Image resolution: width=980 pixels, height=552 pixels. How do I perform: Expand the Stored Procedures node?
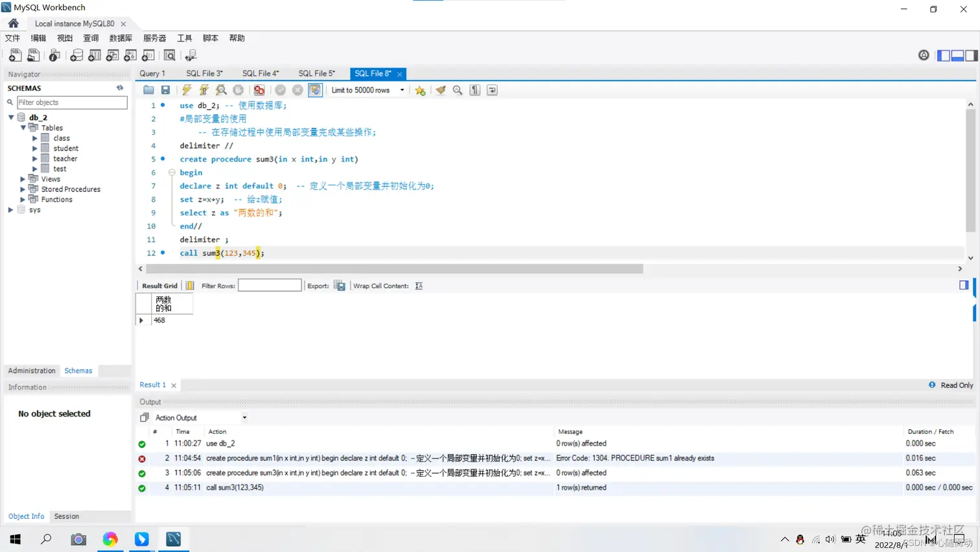tap(23, 189)
